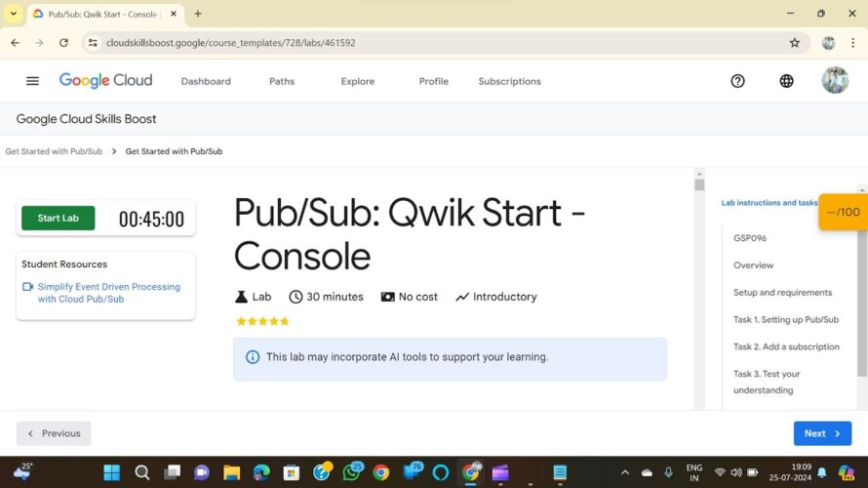Click the main content scrollbar thumb
Screen dimensions: 868x488
coord(699,184)
